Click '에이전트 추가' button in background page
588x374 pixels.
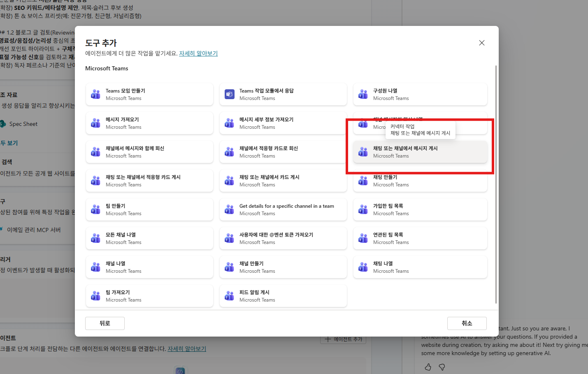tap(343, 339)
